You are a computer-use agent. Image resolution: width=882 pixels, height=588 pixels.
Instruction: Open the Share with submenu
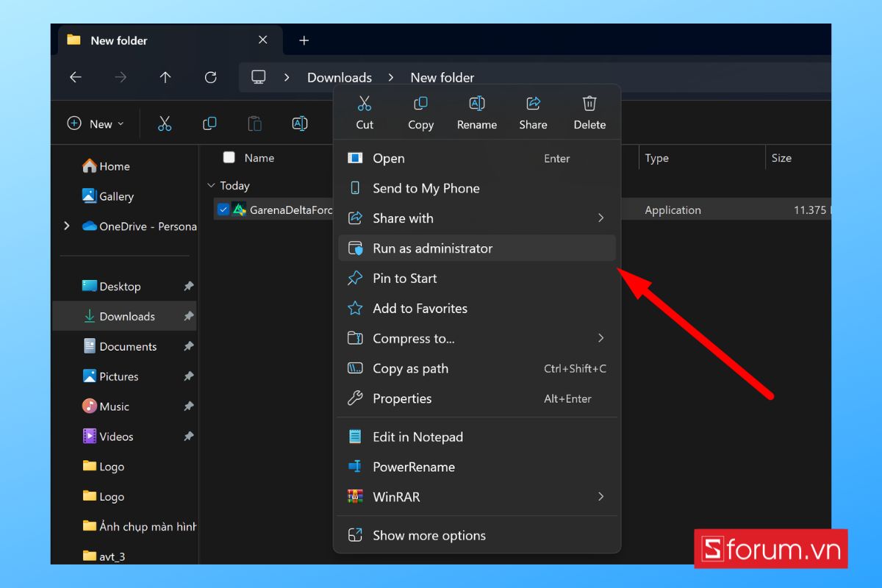click(x=477, y=218)
